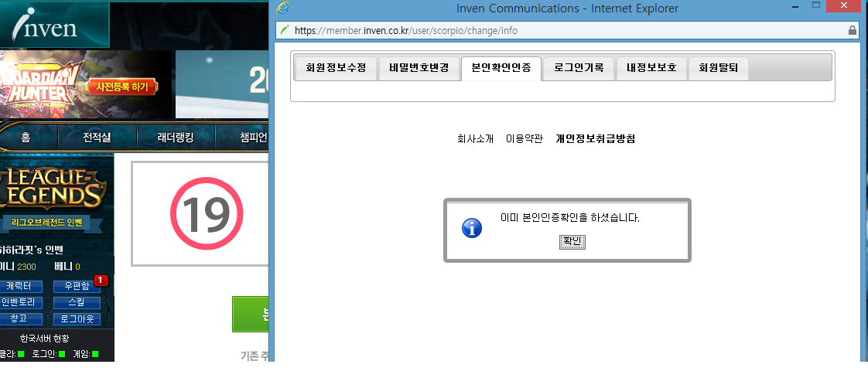Click the League of Legends logo
Image resolution: width=868 pixels, height=371 pixels.
click(x=53, y=188)
